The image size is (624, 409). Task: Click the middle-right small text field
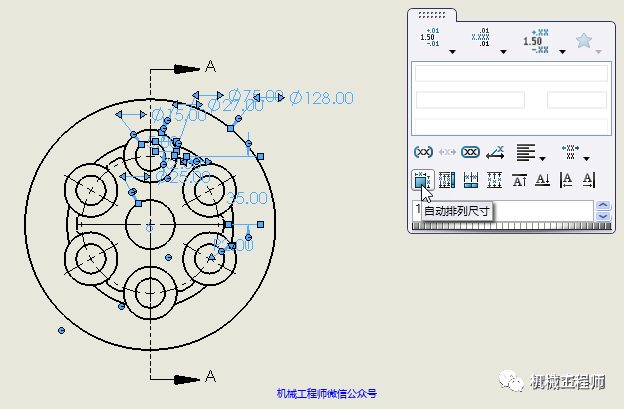point(577,100)
